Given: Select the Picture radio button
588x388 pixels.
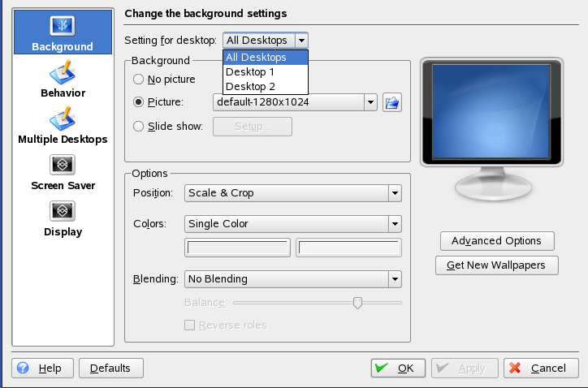Looking at the screenshot, I should pyautogui.click(x=138, y=102).
